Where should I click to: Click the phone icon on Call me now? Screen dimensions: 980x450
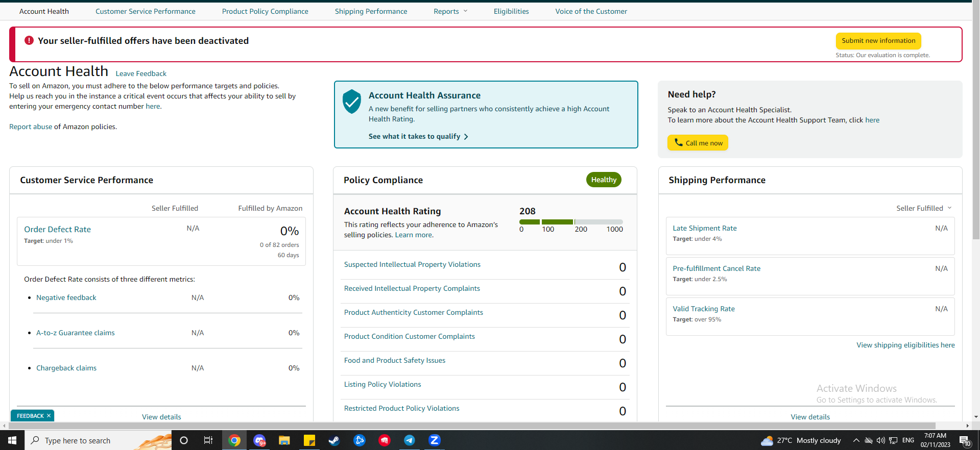point(678,143)
